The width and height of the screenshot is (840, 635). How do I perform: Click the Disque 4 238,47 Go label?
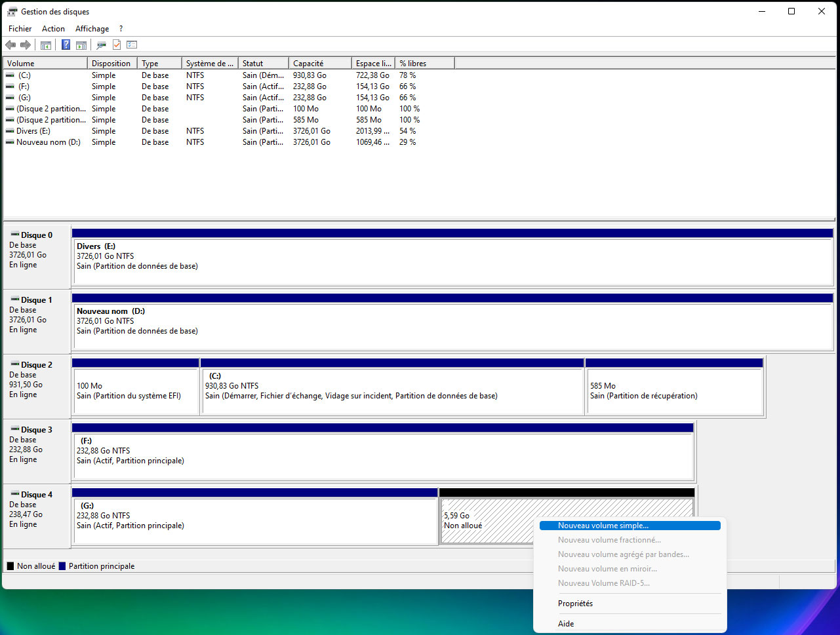pos(26,514)
